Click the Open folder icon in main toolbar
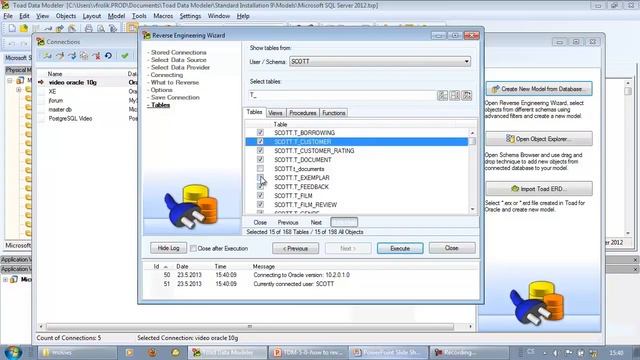This screenshot has width=640, height=360. [x=24, y=28]
